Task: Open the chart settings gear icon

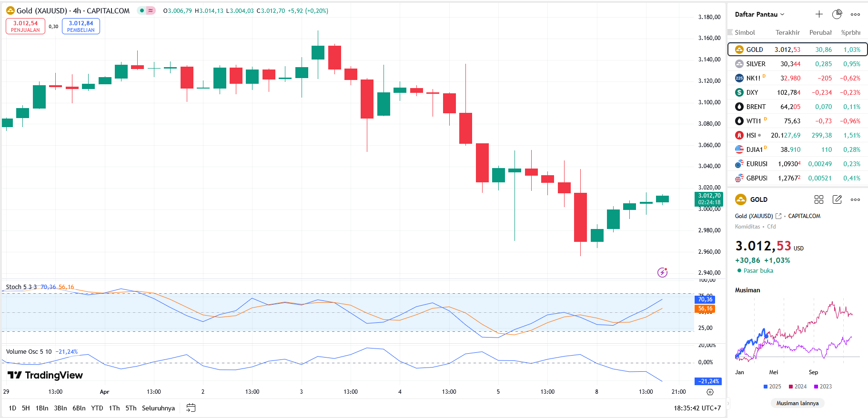Action: tap(710, 392)
